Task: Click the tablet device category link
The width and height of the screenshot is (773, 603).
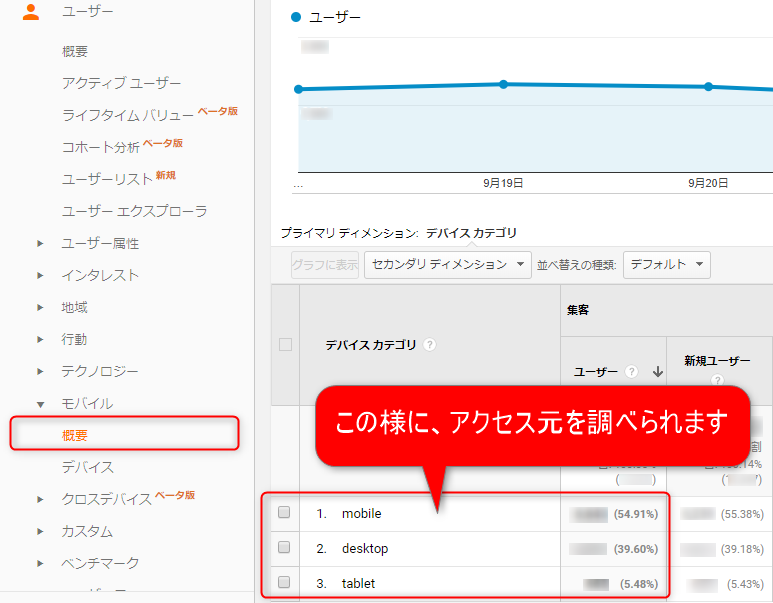Action: click(358, 583)
